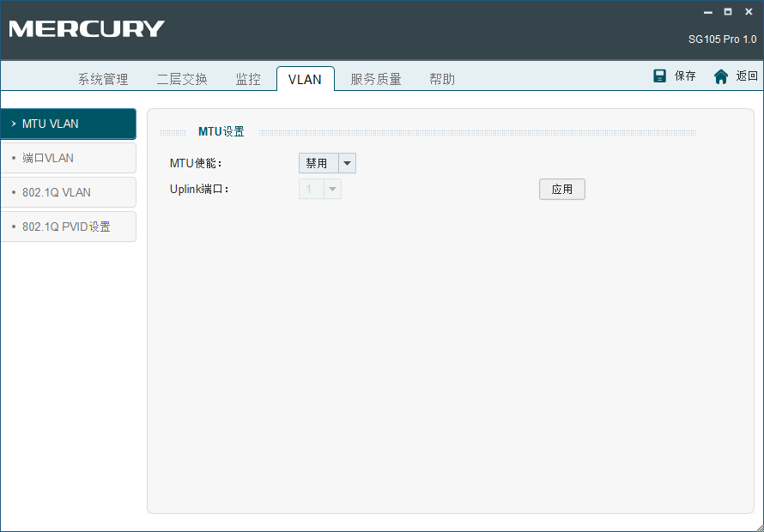Viewport: 764px width, 532px height.
Task: Open the 服务质量 tab
Action: [376, 79]
